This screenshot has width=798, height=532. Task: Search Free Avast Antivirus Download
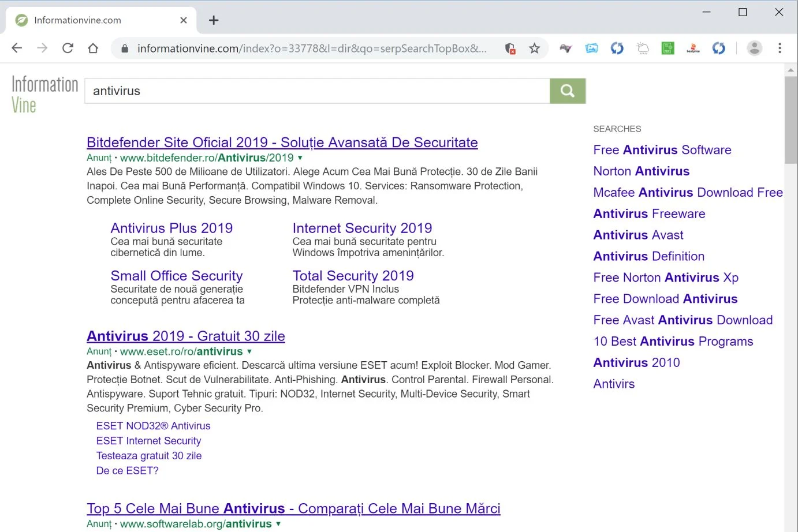(683, 320)
